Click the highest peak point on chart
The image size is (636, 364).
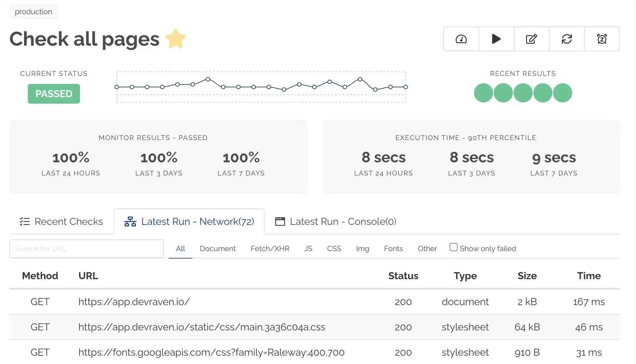click(208, 79)
